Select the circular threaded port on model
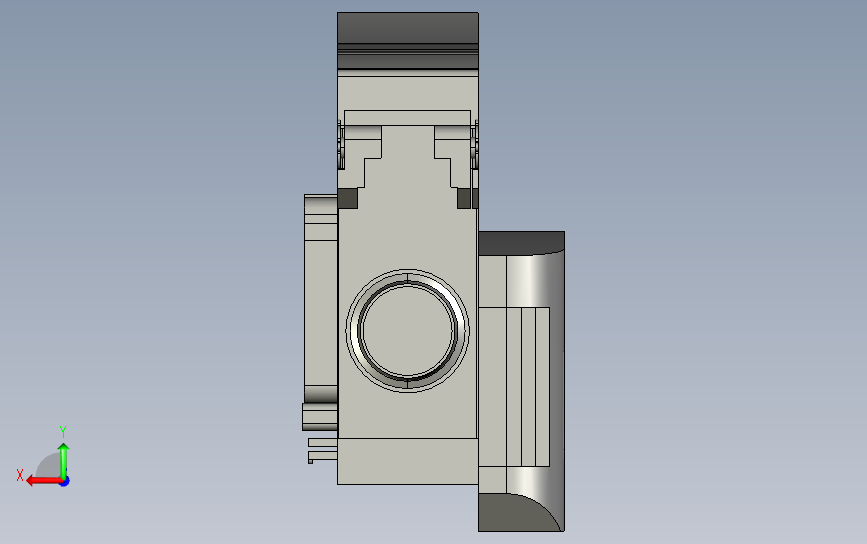Image resolution: width=867 pixels, height=544 pixels. pos(408,331)
